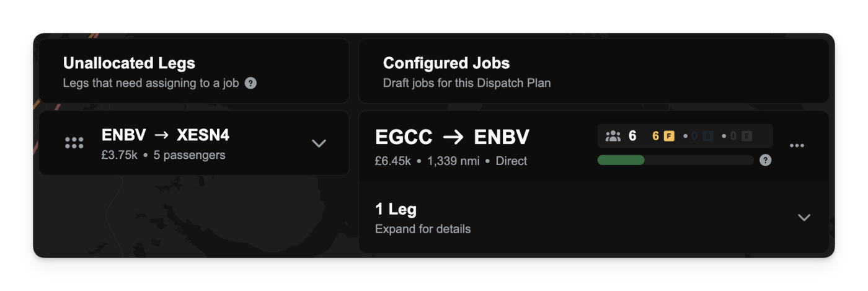Select the Configured Jobs panel header
This screenshot has width=868, height=291.
pyautogui.click(x=446, y=63)
